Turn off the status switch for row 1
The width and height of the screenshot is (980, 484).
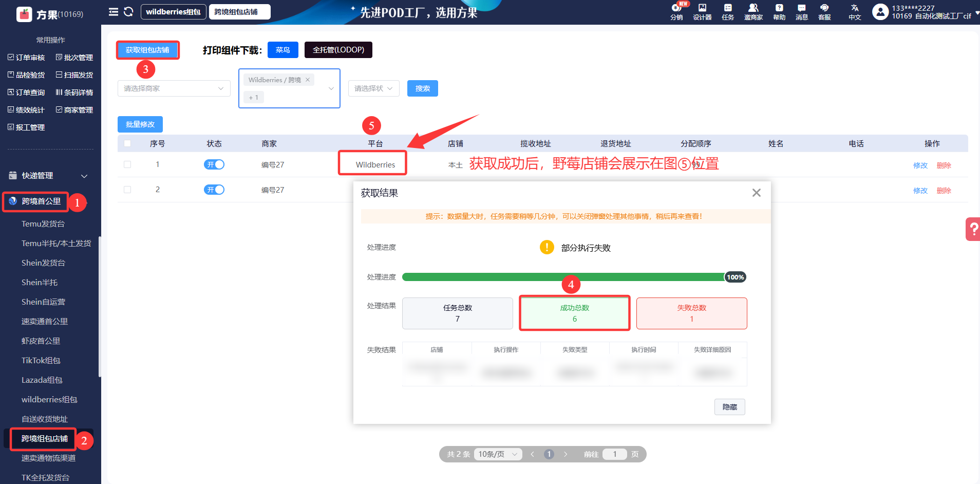click(x=214, y=164)
